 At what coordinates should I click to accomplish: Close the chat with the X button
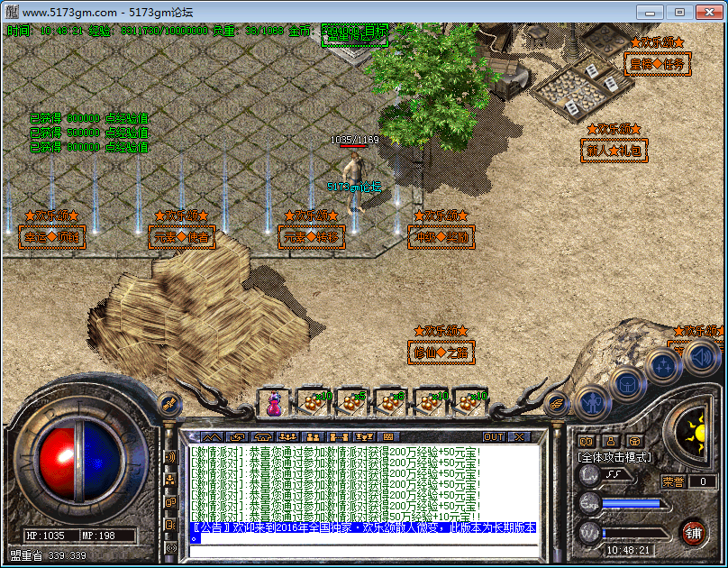click(519, 437)
